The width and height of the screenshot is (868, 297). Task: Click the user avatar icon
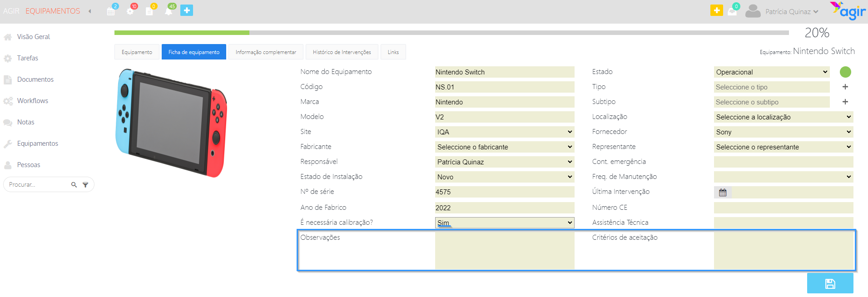pyautogui.click(x=753, y=11)
